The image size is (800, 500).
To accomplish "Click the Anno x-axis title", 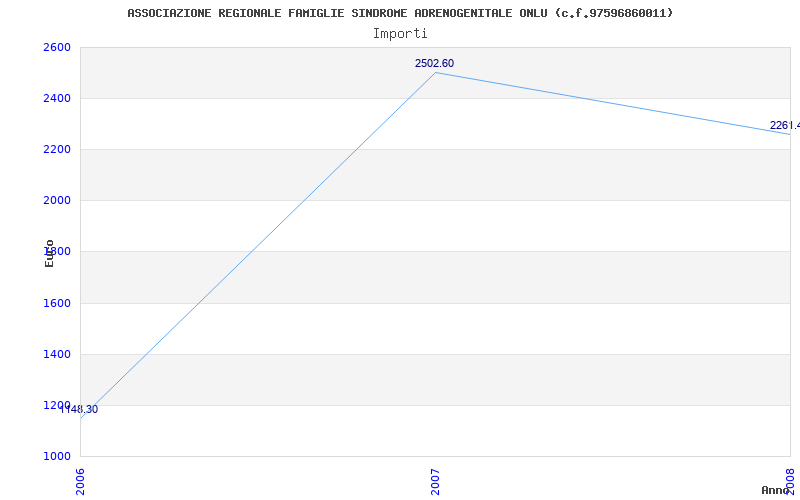I will coord(776,490).
